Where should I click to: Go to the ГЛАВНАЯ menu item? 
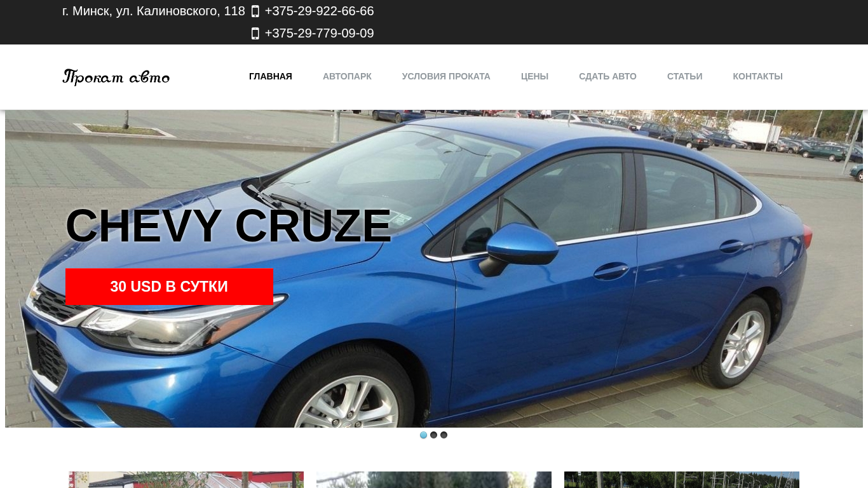click(271, 76)
